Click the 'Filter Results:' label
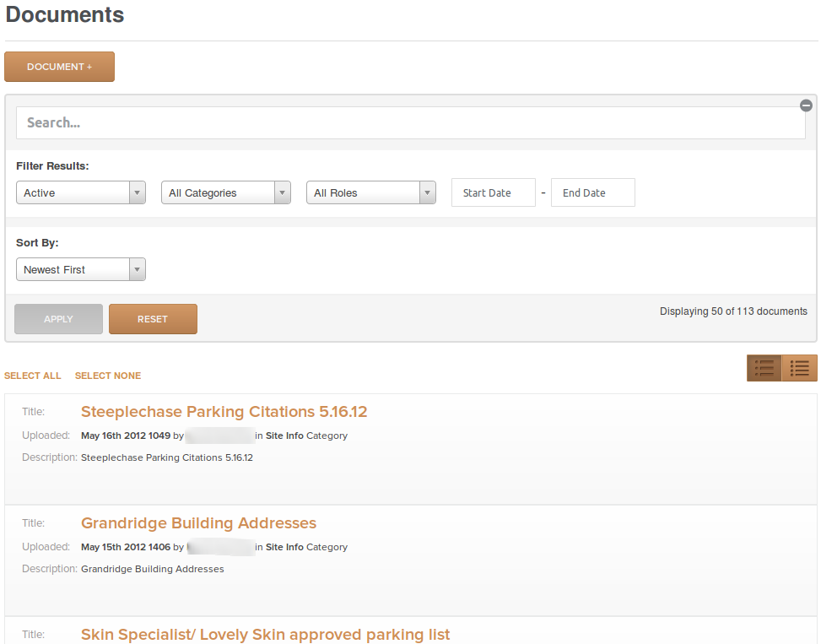 (52, 166)
